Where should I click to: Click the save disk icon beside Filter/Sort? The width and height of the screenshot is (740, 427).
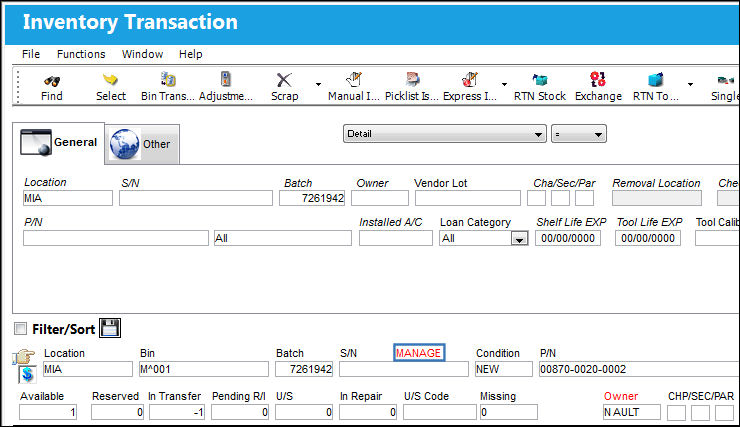tap(110, 328)
